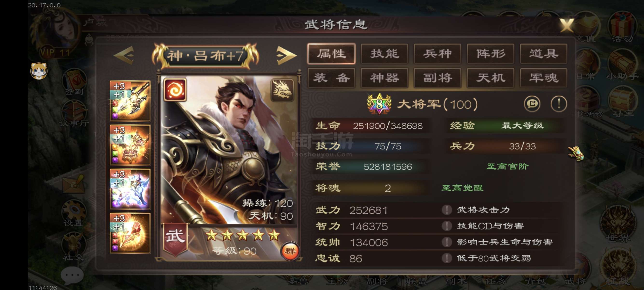This screenshot has height=290, width=644.
Task: Open the rank info exclamation icon
Action: (x=559, y=104)
